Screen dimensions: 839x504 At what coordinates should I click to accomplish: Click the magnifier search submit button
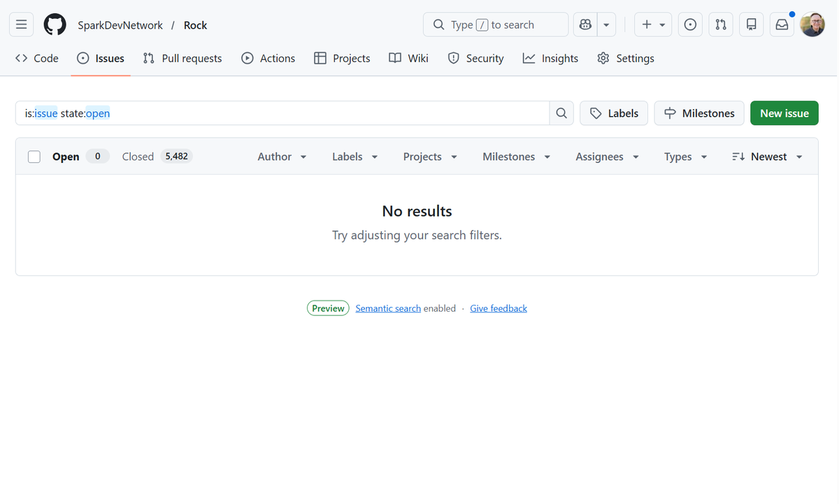pyautogui.click(x=561, y=113)
